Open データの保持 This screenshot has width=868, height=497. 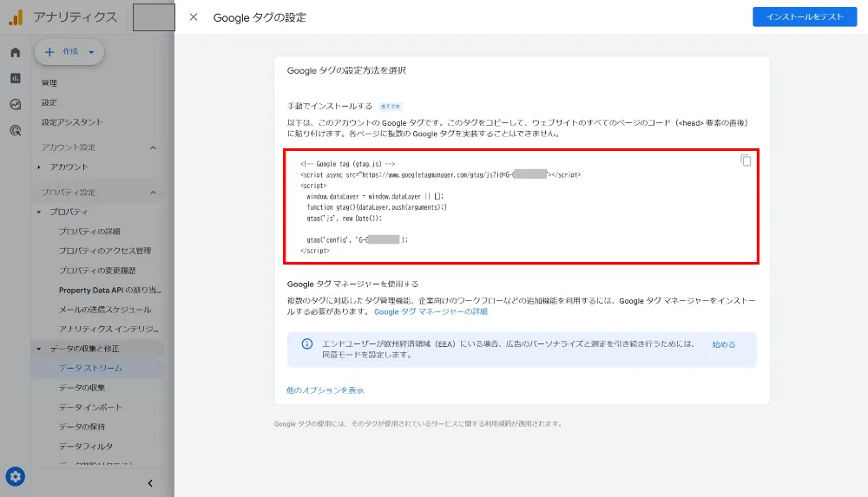pos(82,427)
